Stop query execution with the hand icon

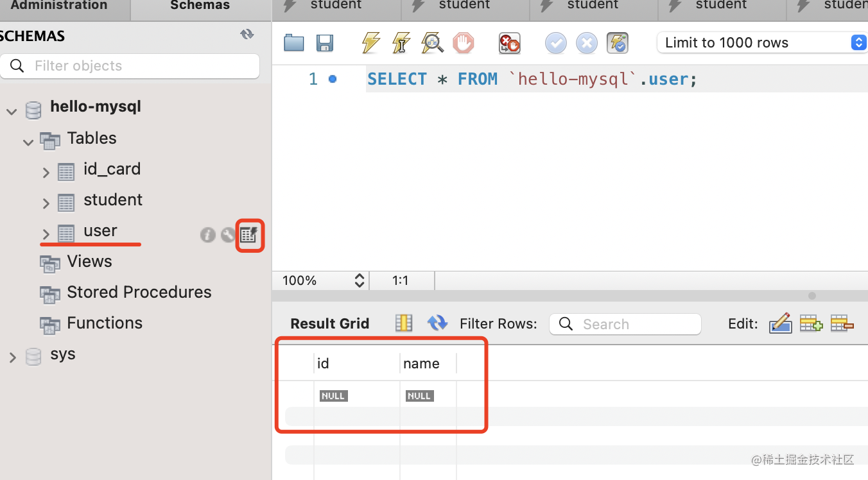463,43
